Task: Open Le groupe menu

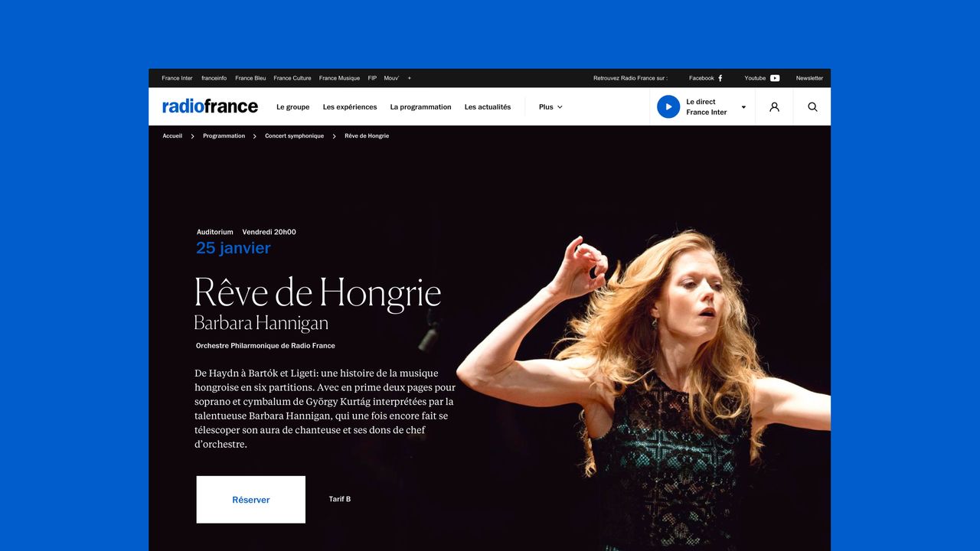Action: (x=293, y=107)
